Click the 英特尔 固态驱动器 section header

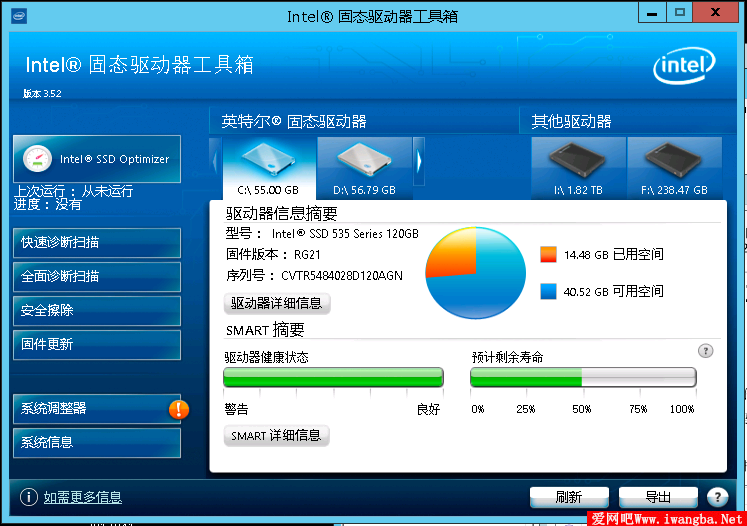tap(293, 121)
